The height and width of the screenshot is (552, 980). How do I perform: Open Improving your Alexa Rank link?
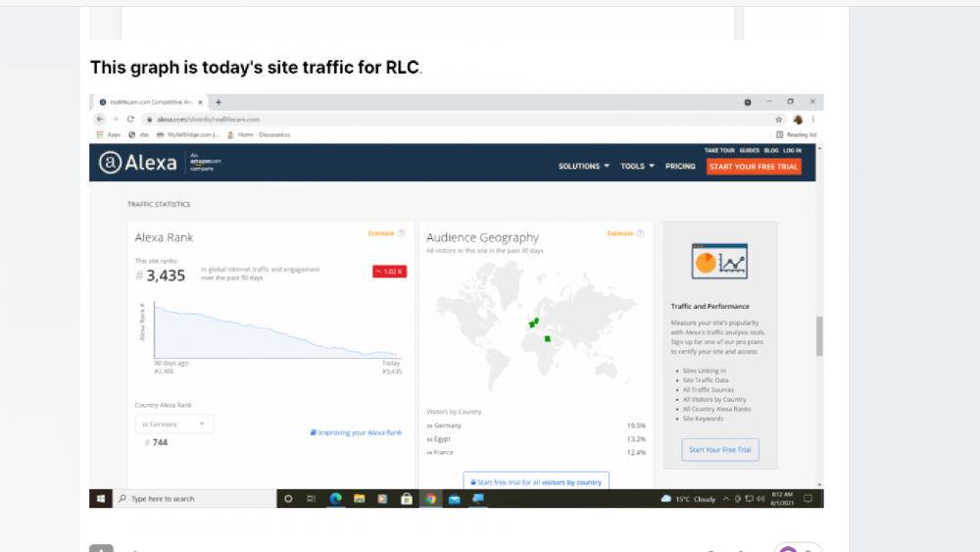point(357,432)
